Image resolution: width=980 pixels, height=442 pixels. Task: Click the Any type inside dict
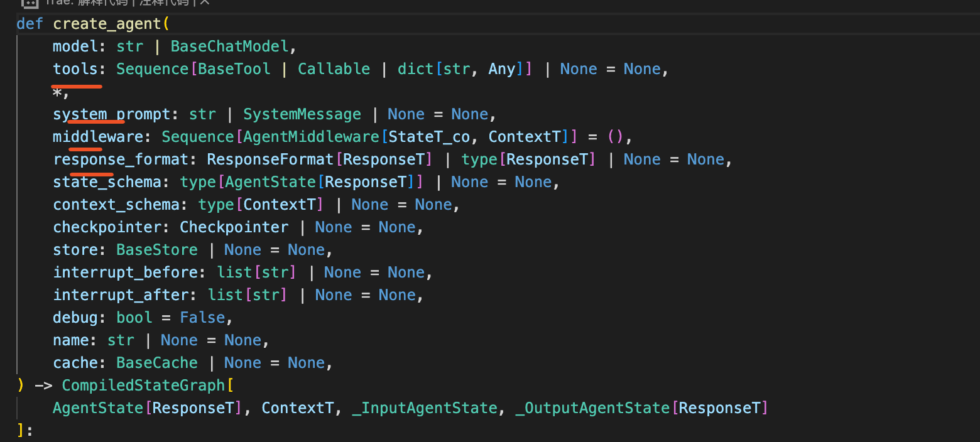click(502, 69)
